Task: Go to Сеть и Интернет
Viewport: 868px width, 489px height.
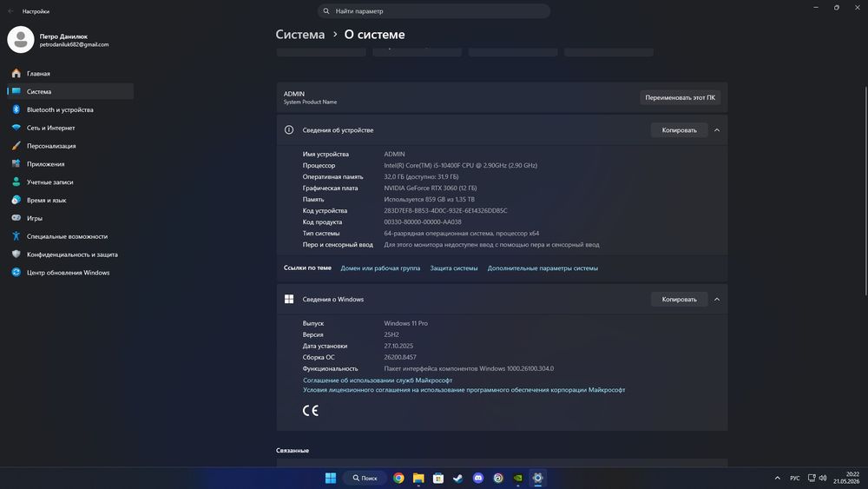Action: [x=70, y=128]
